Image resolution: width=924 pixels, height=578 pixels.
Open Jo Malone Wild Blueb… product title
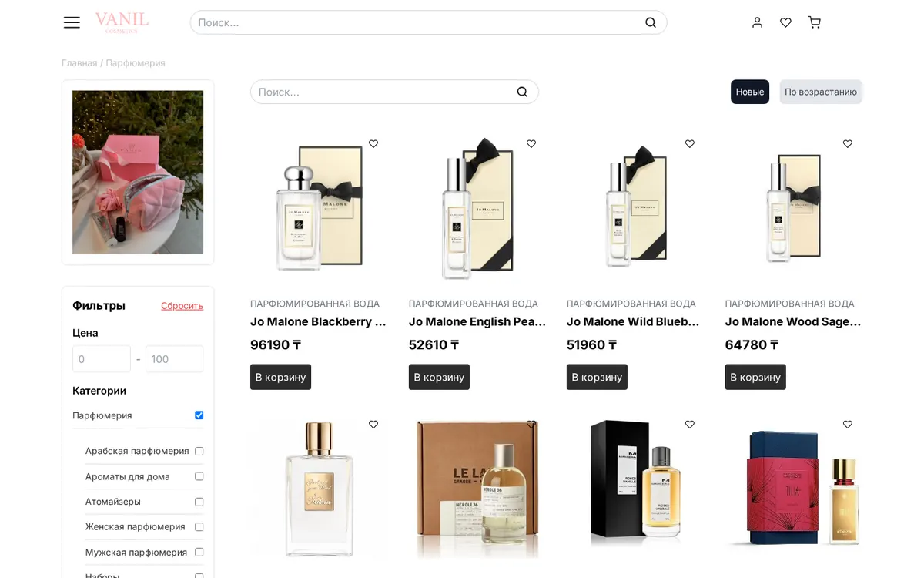click(634, 321)
